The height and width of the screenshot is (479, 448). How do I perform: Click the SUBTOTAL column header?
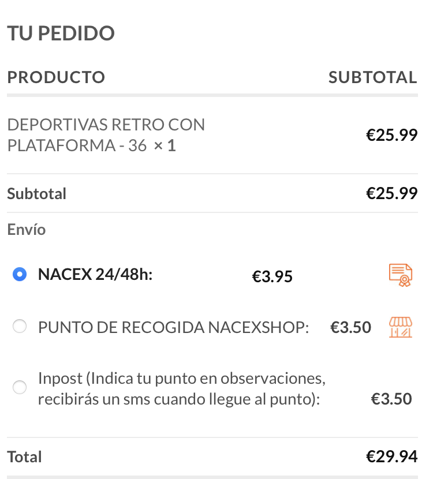pos(372,77)
